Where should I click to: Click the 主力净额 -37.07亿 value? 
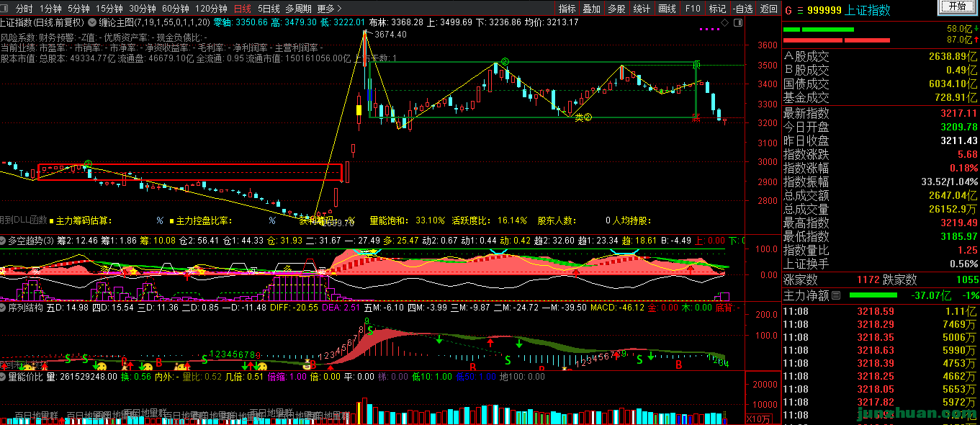click(932, 295)
